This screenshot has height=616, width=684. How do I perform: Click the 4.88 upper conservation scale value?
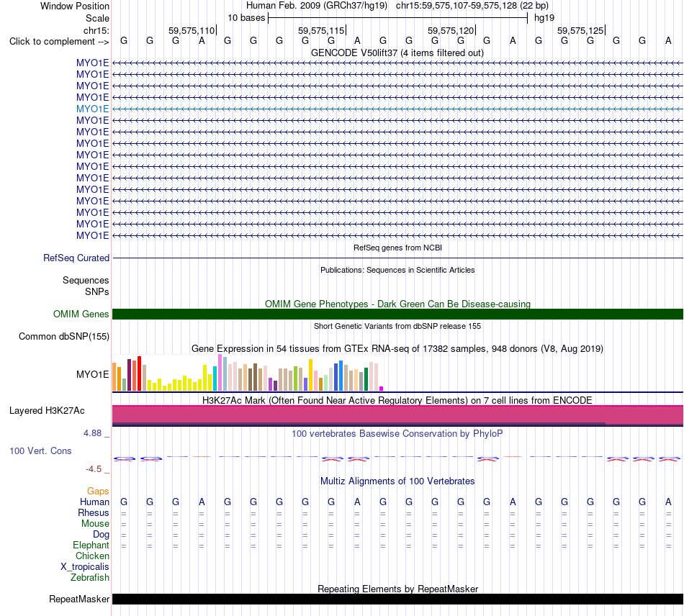click(x=92, y=433)
